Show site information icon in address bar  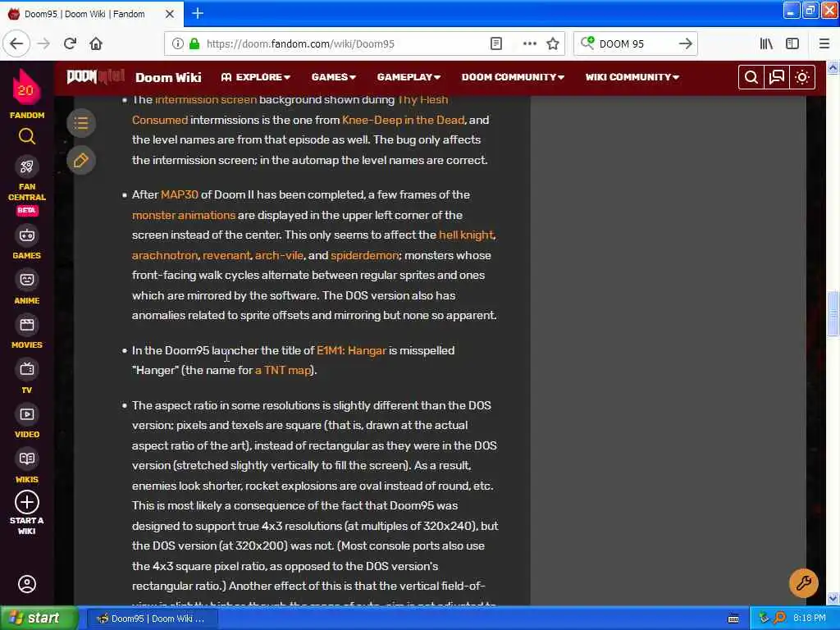178,43
